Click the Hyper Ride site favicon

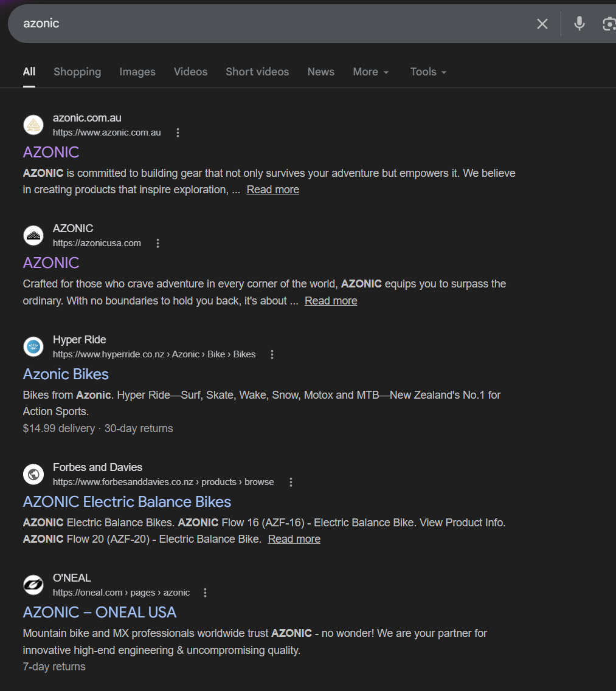click(x=33, y=346)
